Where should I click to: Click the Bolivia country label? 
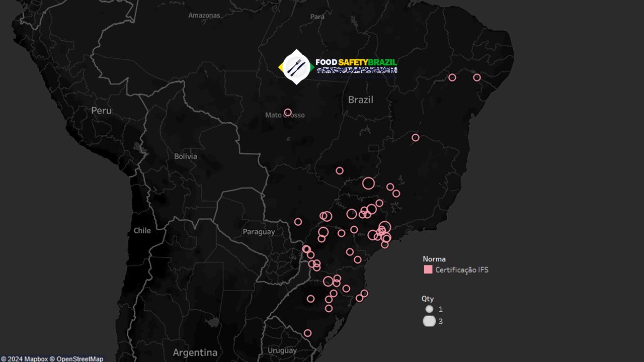(186, 156)
